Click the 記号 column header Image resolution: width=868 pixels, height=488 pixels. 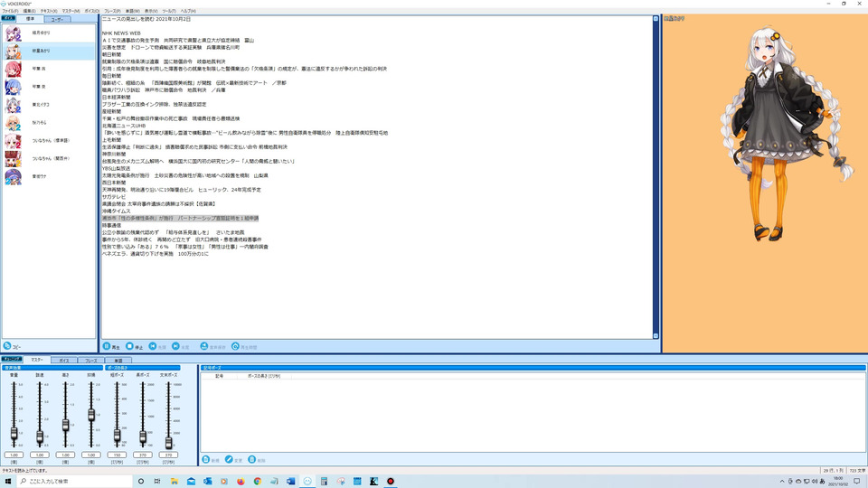click(x=219, y=376)
